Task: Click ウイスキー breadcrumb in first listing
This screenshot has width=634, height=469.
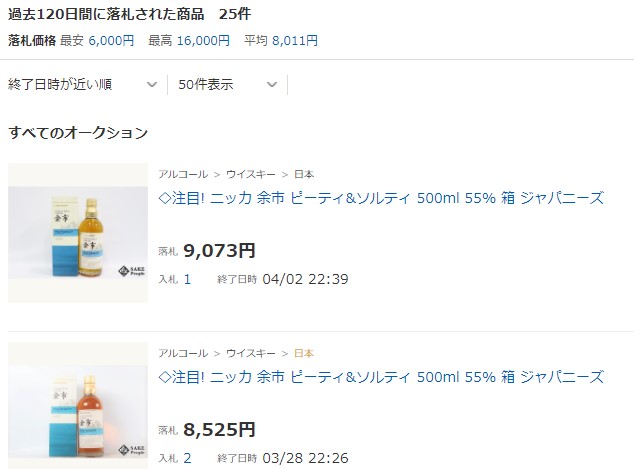Action: [251, 174]
